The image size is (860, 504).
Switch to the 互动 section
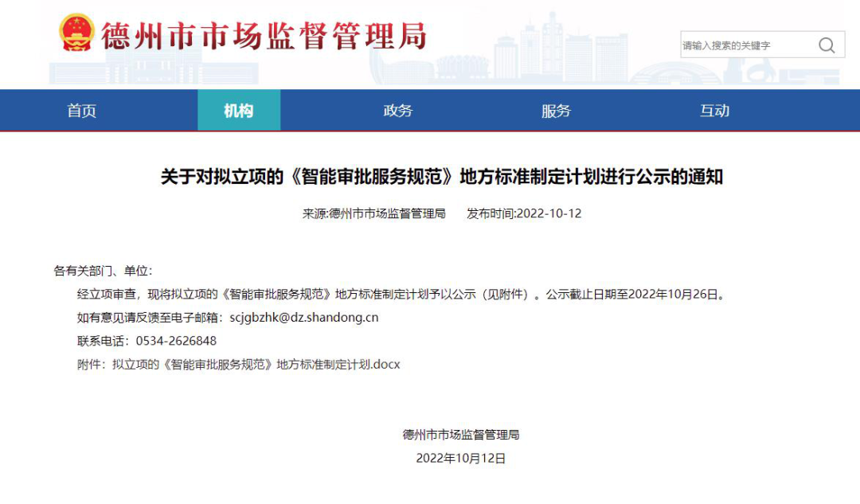tap(714, 111)
